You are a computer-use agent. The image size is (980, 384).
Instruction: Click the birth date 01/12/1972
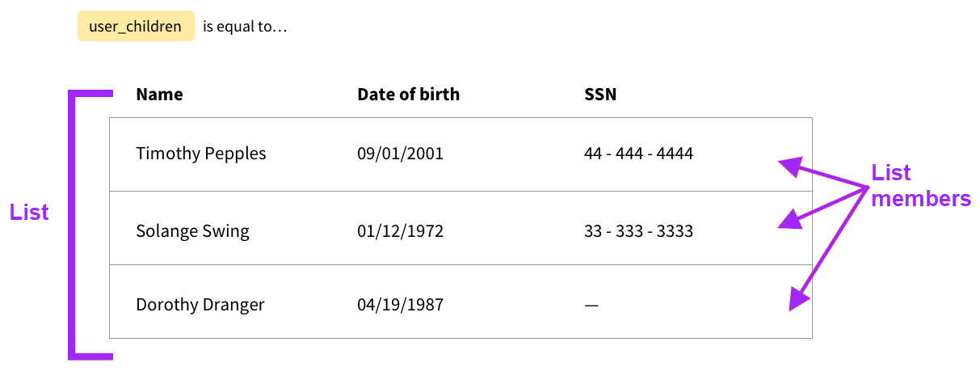click(x=400, y=232)
